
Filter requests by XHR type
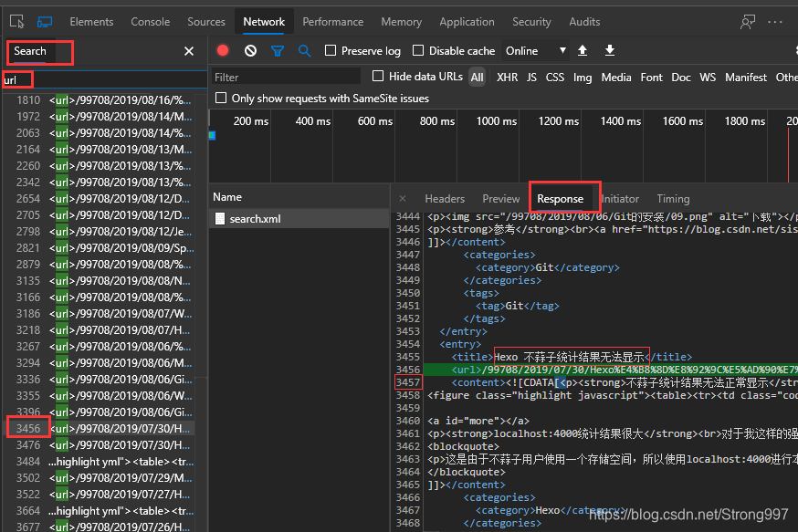click(507, 78)
